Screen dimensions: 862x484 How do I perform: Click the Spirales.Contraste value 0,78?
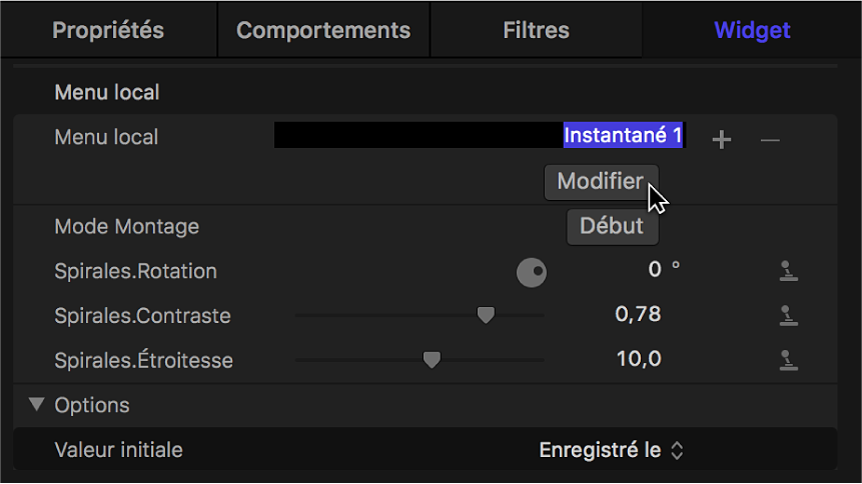pyautogui.click(x=638, y=314)
